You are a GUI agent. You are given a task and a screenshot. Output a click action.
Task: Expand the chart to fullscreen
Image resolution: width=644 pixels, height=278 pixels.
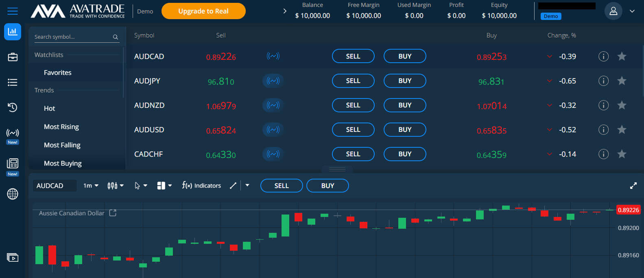(x=633, y=186)
